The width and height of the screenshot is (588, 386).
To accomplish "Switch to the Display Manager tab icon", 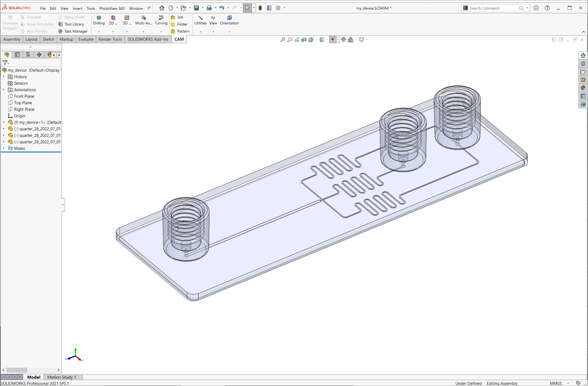I will click(49, 55).
